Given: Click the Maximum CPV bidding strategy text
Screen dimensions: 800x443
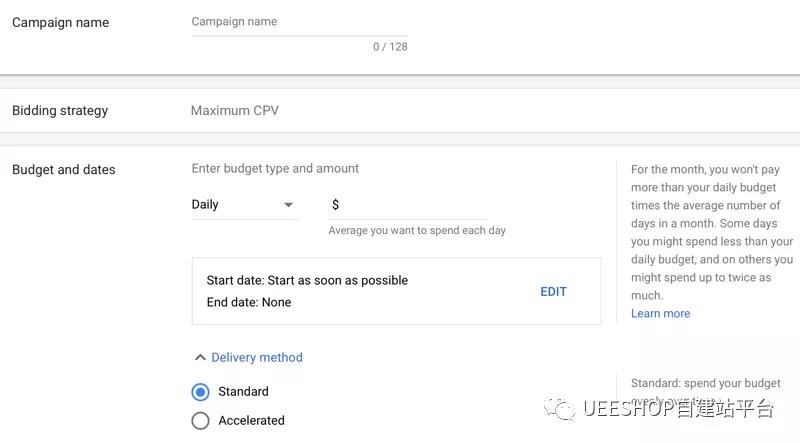Looking at the screenshot, I should click(x=235, y=111).
